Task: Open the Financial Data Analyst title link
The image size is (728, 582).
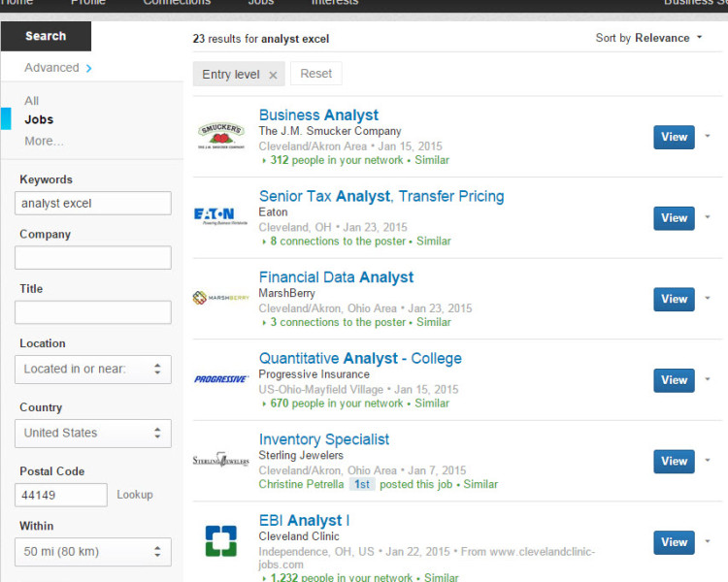Action: (x=336, y=277)
